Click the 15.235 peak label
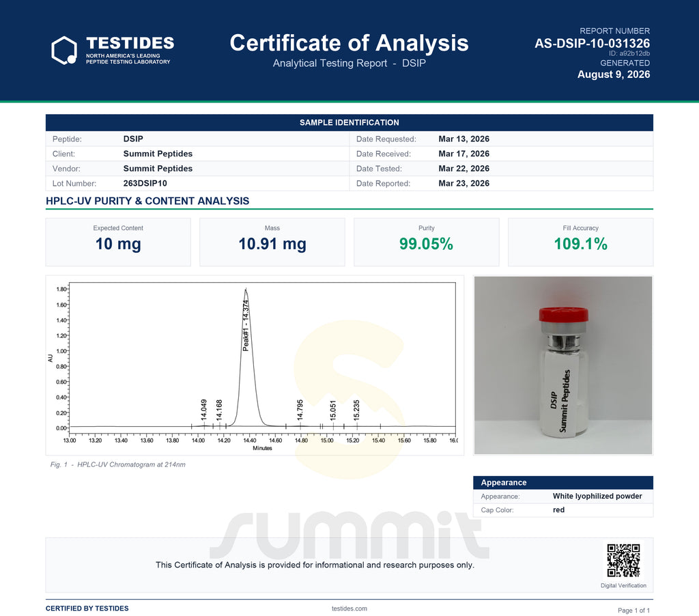The height and width of the screenshot is (616, 699). point(356,410)
